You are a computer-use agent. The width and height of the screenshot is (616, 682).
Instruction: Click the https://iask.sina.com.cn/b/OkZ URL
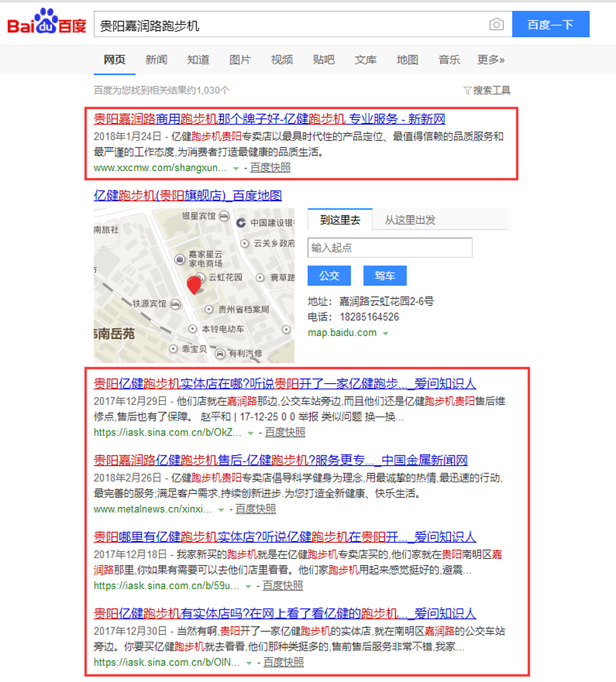point(168,432)
